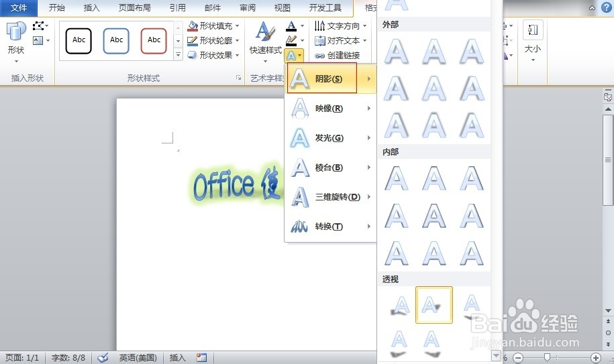Screen dimensions: 614x364
Task: Open the 形状填充 dropdown
Action: click(x=213, y=25)
